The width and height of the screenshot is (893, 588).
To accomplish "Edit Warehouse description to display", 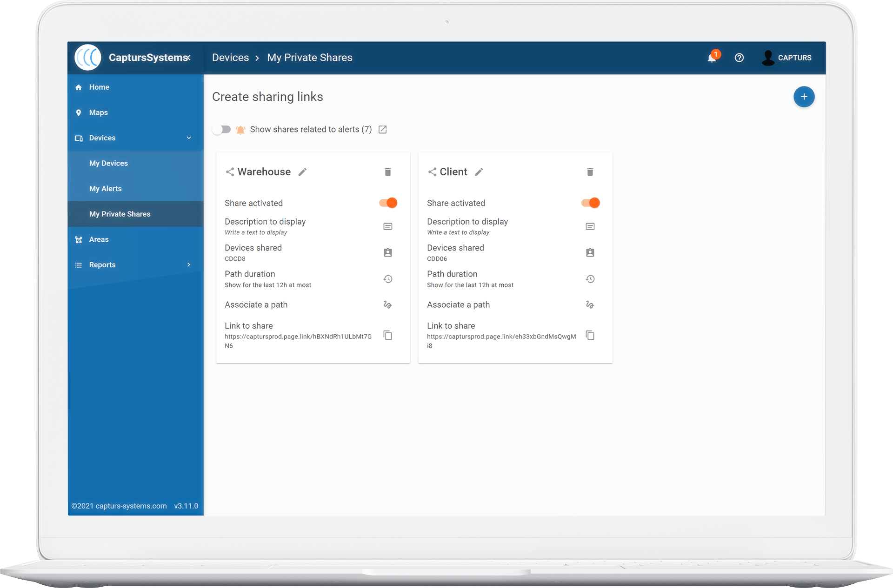I will click(x=388, y=226).
